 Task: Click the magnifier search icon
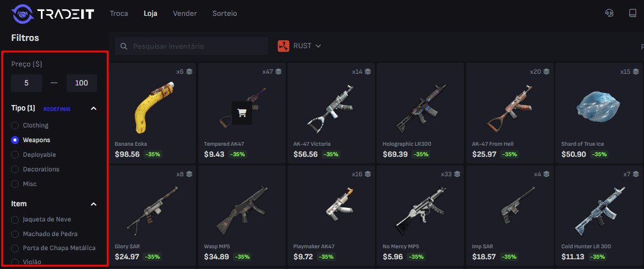click(x=124, y=46)
